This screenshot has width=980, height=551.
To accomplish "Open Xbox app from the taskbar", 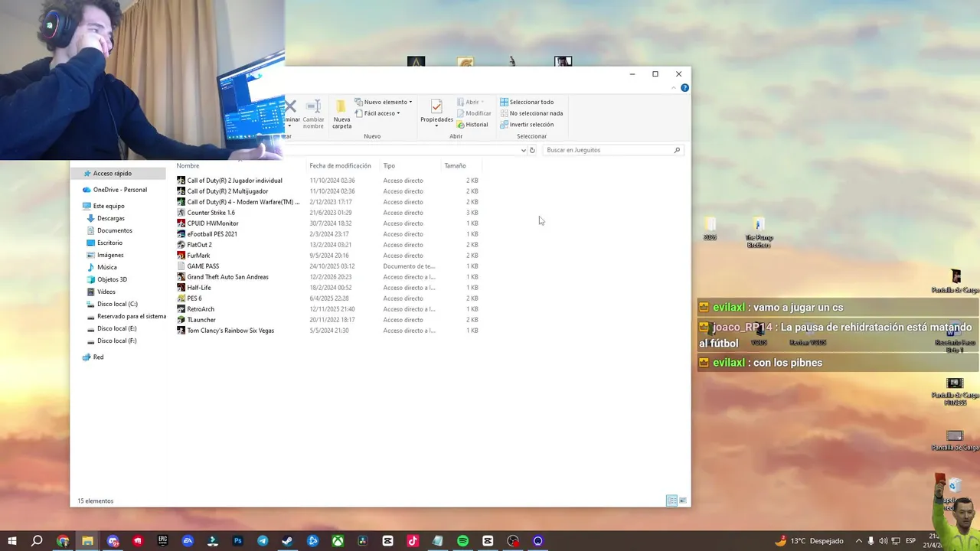I will pyautogui.click(x=338, y=541).
